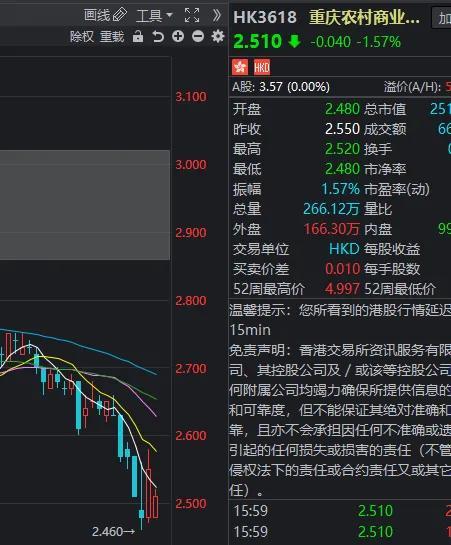Image resolution: width=451 pixels, height=545 pixels.
Task: Select the latest red candlestick
Action: tap(155, 505)
